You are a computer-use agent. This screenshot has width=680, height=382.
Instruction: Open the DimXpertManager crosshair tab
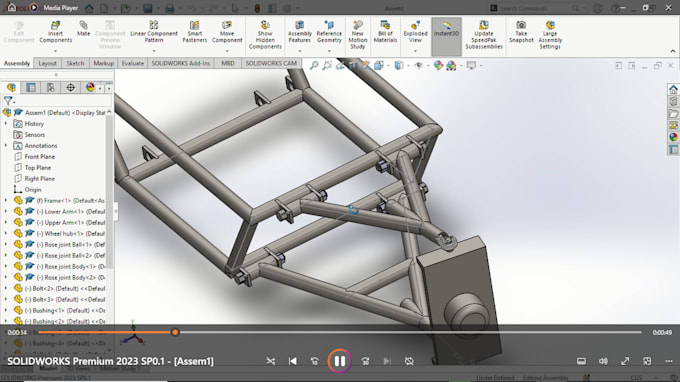pos(70,88)
